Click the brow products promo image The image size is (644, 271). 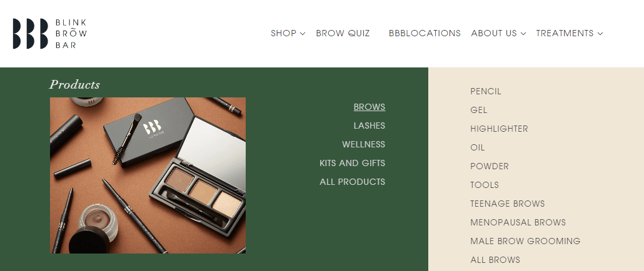point(148,175)
